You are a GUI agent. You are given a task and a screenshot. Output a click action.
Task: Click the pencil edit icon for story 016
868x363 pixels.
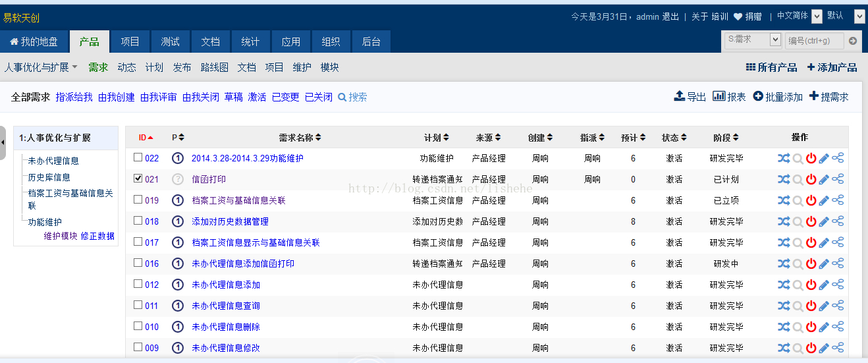pyautogui.click(x=824, y=264)
